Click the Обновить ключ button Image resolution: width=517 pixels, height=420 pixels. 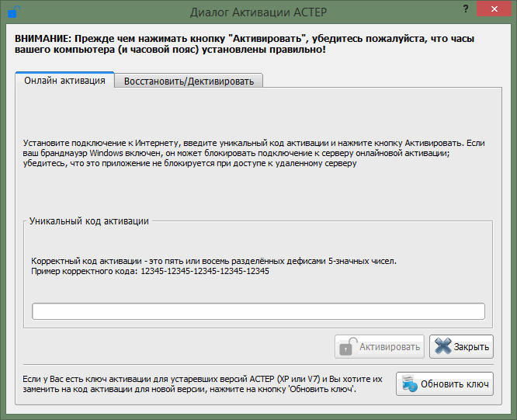(x=445, y=384)
